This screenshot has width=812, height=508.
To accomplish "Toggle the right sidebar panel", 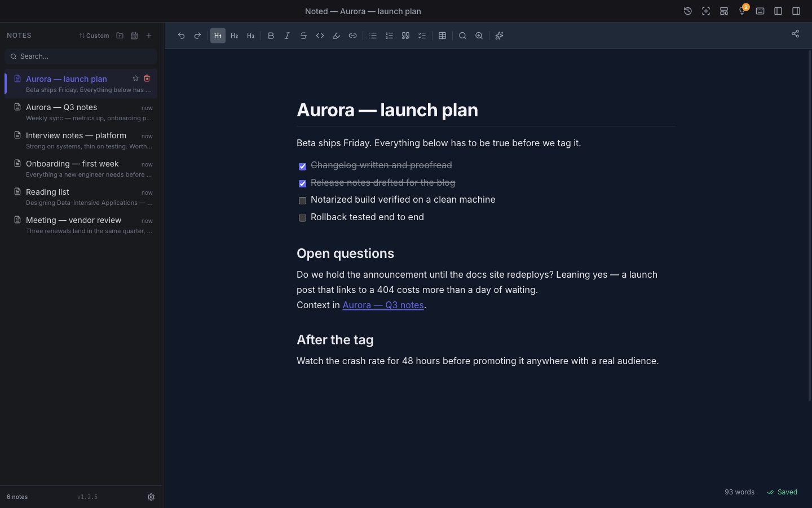I will [796, 11].
